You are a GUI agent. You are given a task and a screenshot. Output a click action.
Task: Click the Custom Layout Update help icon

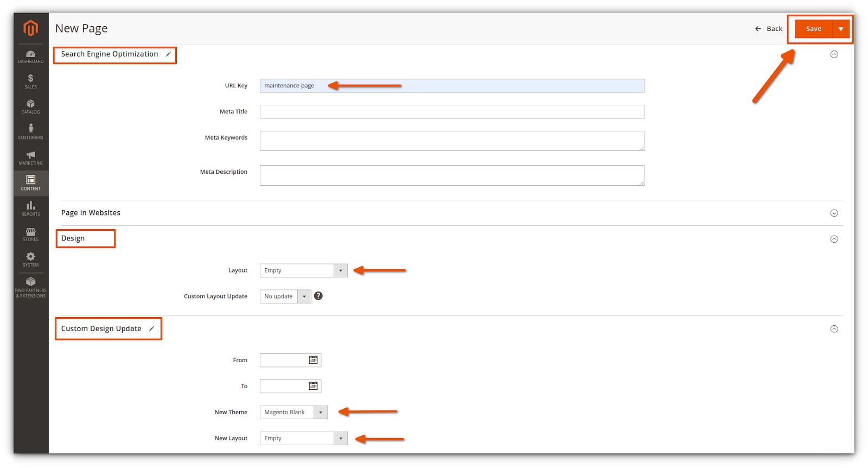pyautogui.click(x=318, y=296)
